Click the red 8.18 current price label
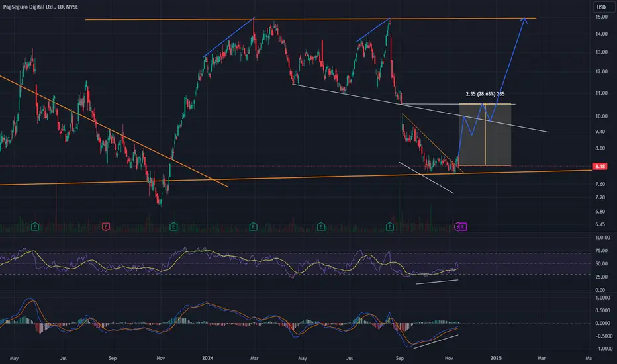617x364 pixels. (x=600, y=167)
